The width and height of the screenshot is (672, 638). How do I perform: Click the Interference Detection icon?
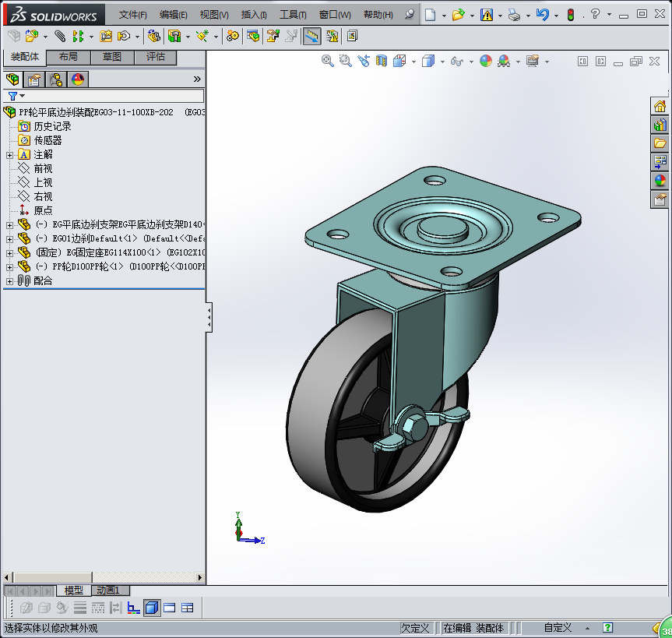click(x=332, y=36)
